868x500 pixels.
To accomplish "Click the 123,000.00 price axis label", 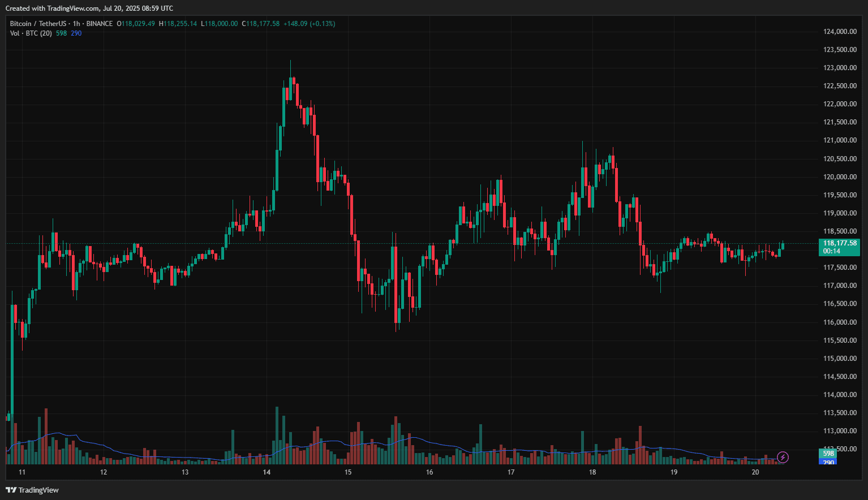I will click(840, 68).
